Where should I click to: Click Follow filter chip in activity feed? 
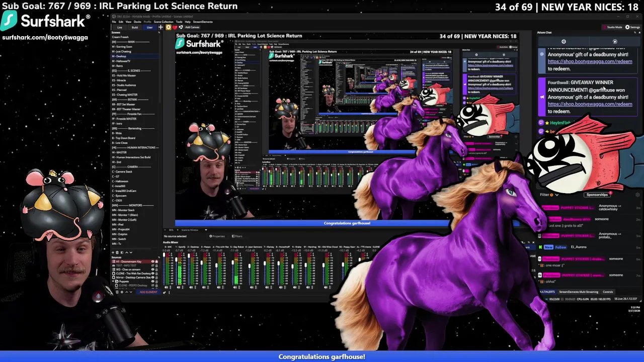click(x=561, y=247)
